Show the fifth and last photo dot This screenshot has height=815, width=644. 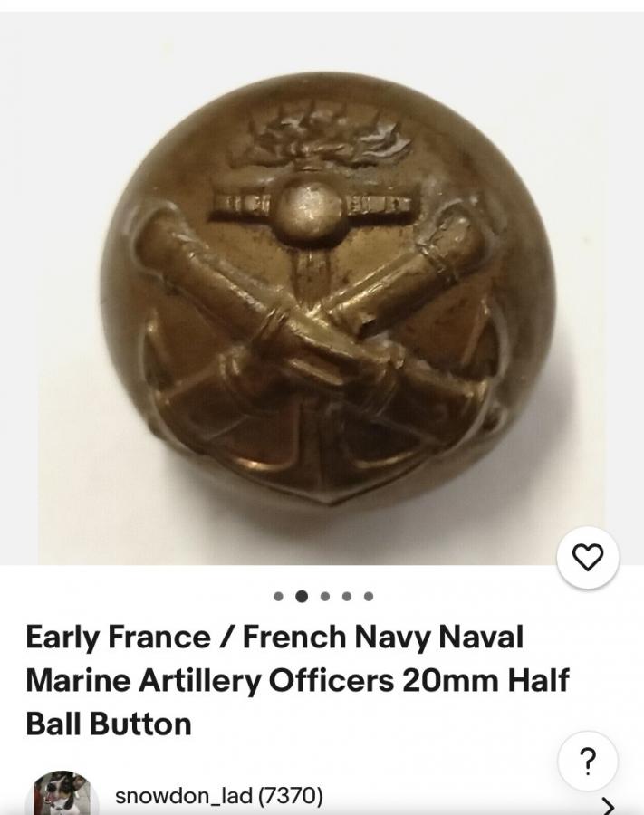coord(369,596)
